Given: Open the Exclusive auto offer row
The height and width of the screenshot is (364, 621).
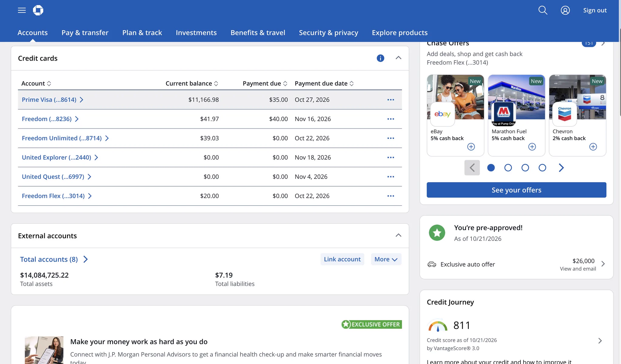Looking at the screenshot, I should point(516,264).
